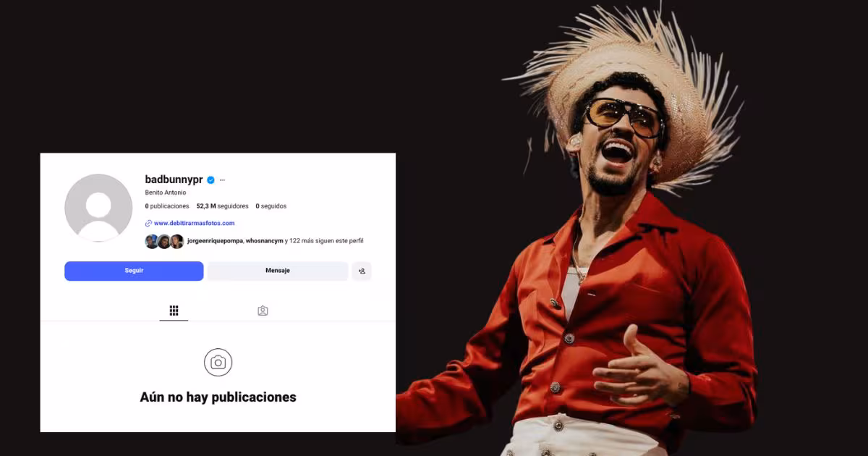Click the Mensaje button
The height and width of the screenshot is (456, 868).
pos(277,270)
